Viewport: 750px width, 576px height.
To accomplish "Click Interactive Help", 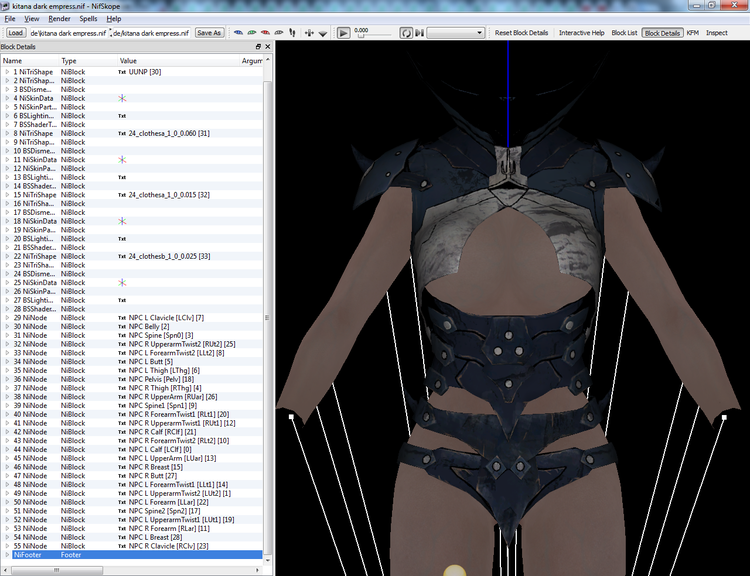I will click(x=582, y=33).
